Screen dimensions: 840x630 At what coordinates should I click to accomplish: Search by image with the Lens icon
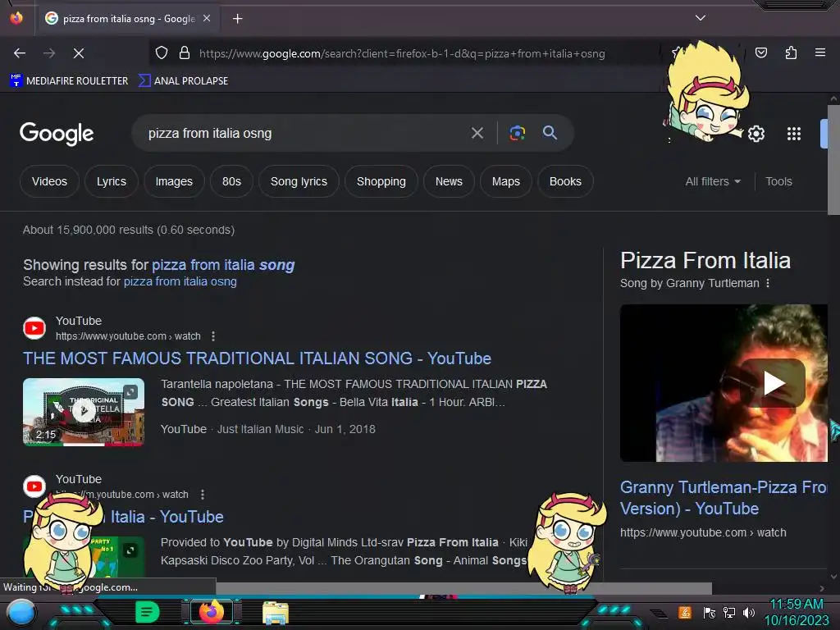pyautogui.click(x=517, y=133)
